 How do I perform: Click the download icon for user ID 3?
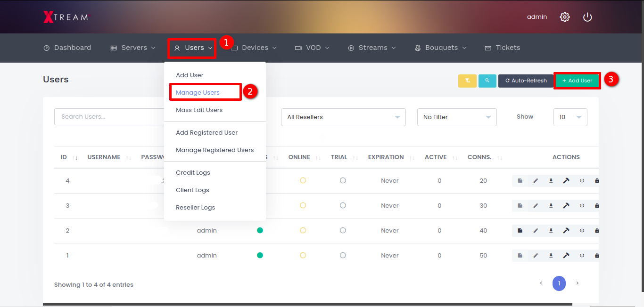[551, 206]
